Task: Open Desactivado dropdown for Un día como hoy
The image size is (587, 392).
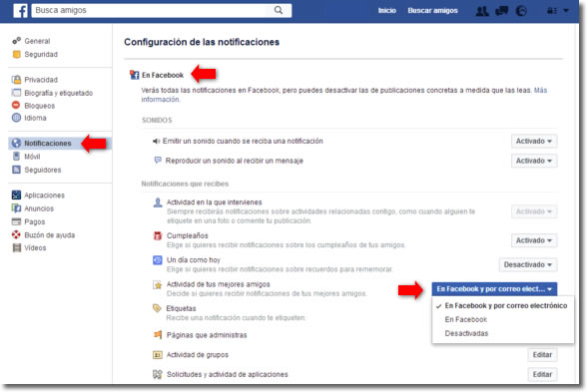Action: (528, 264)
